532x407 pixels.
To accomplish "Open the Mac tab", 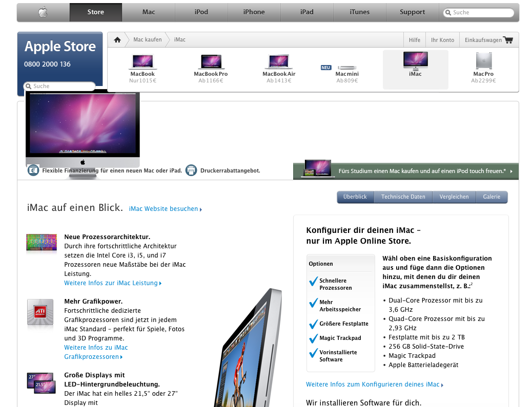I will point(149,12).
